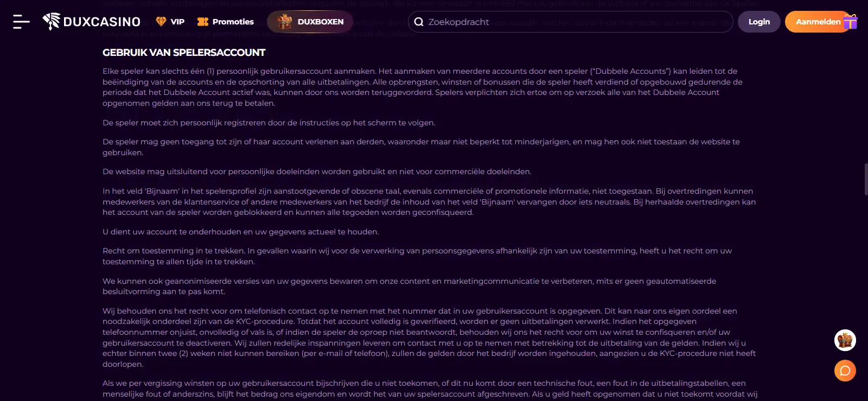Open the VIP menu item
The image size is (868, 401).
tap(170, 22)
